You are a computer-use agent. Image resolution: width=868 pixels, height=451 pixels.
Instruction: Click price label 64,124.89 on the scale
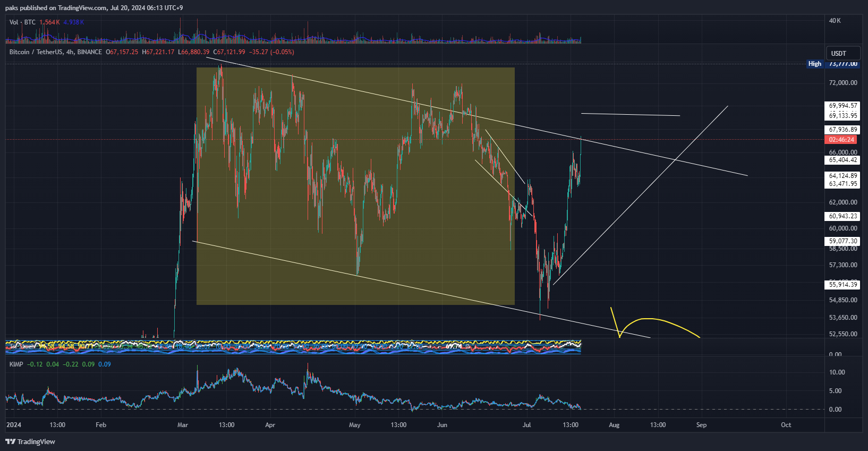843,176
